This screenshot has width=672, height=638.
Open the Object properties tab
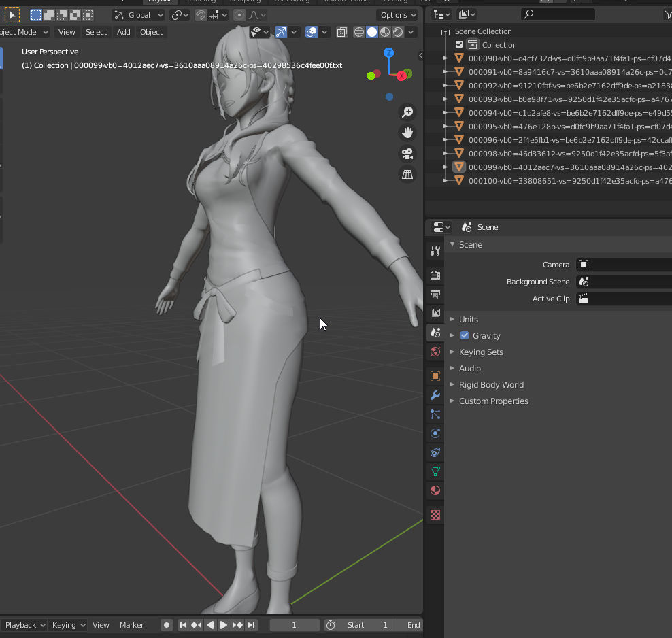click(x=435, y=376)
